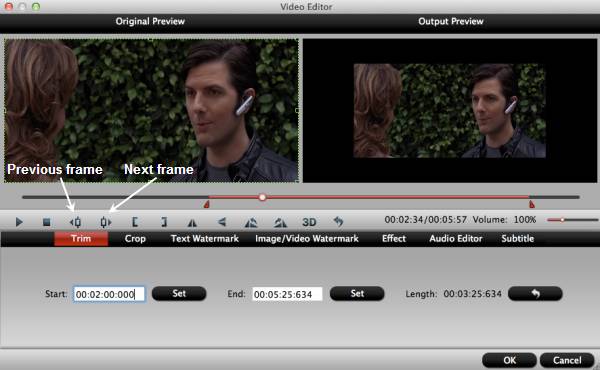This screenshot has width=600, height=370.
Task: Click the trim end marker on timeline
Action: click(x=532, y=204)
